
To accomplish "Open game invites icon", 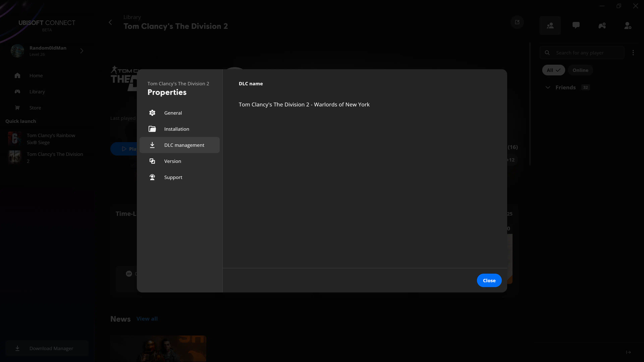I will (602, 25).
